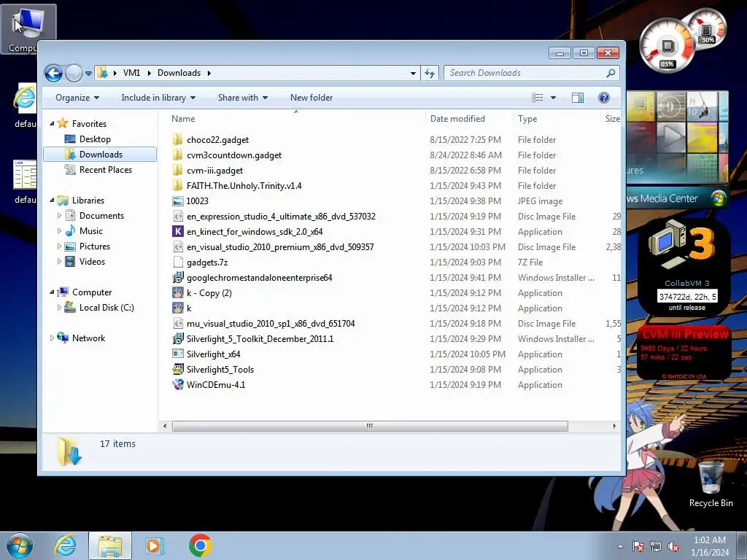Screen dimensions: 747x560
Task: Open the Include in library dropdown
Action: pyautogui.click(x=158, y=98)
